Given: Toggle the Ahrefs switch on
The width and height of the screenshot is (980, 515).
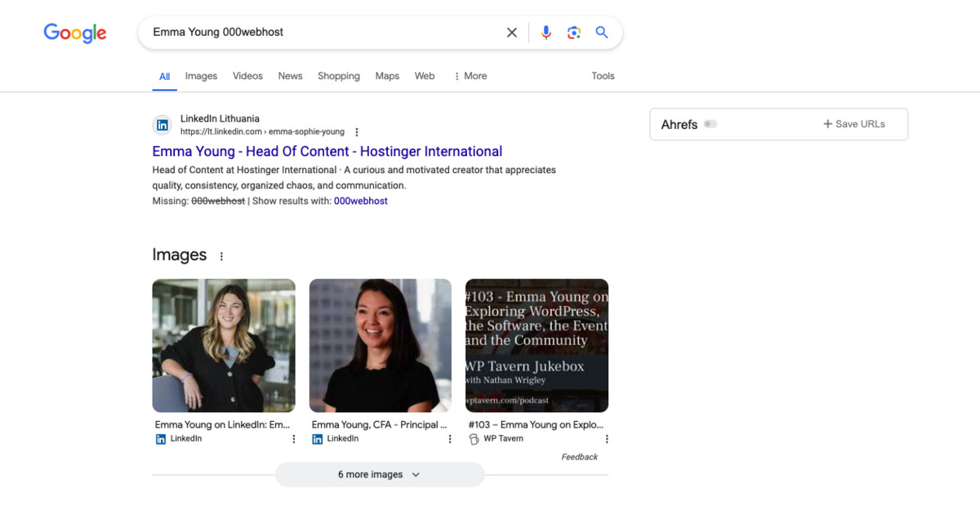Looking at the screenshot, I should click(x=710, y=124).
